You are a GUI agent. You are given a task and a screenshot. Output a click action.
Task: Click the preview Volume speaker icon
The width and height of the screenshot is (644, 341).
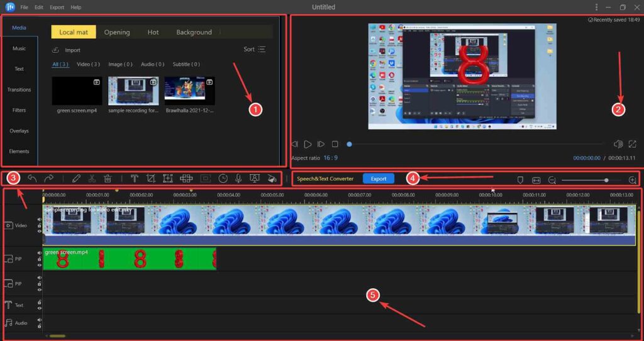click(x=618, y=144)
